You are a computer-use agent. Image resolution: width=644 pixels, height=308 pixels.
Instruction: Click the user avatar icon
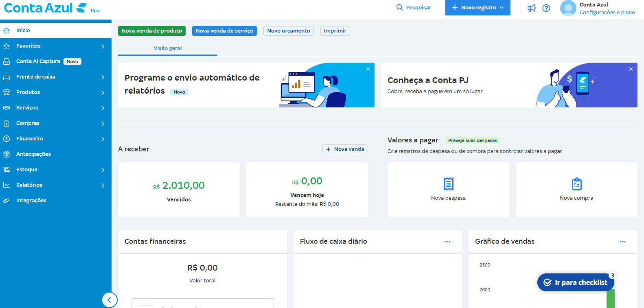point(568,8)
